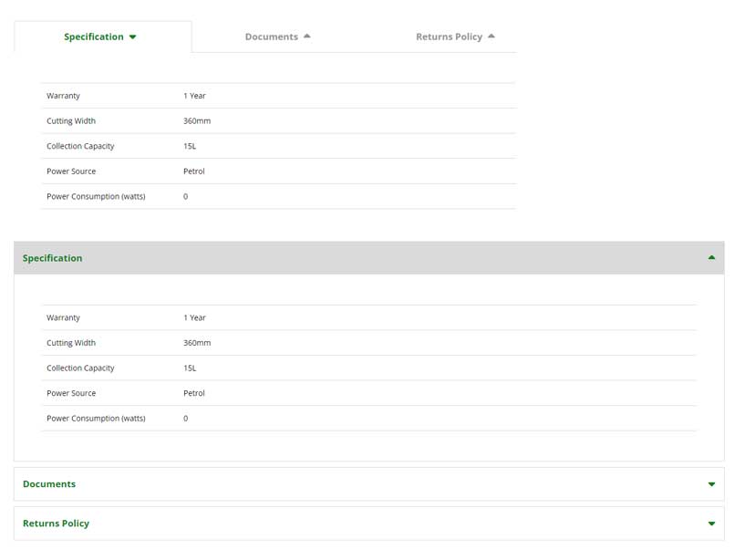Image resolution: width=734 pixels, height=560 pixels.
Task: Expand Returns Policy accordion using its arrow
Action: point(711,524)
